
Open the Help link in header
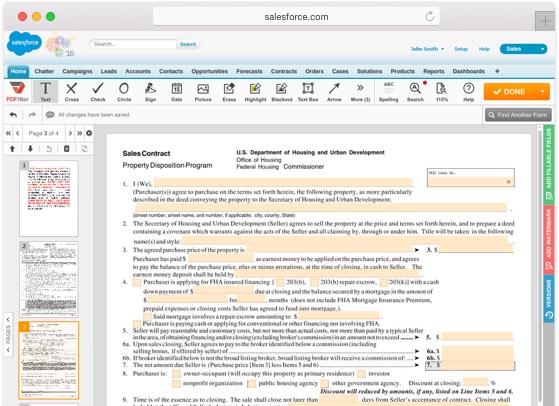click(484, 49)
